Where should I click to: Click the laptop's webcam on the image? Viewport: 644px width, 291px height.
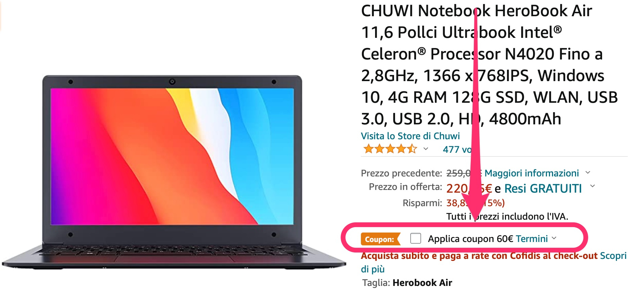point(172,81)
